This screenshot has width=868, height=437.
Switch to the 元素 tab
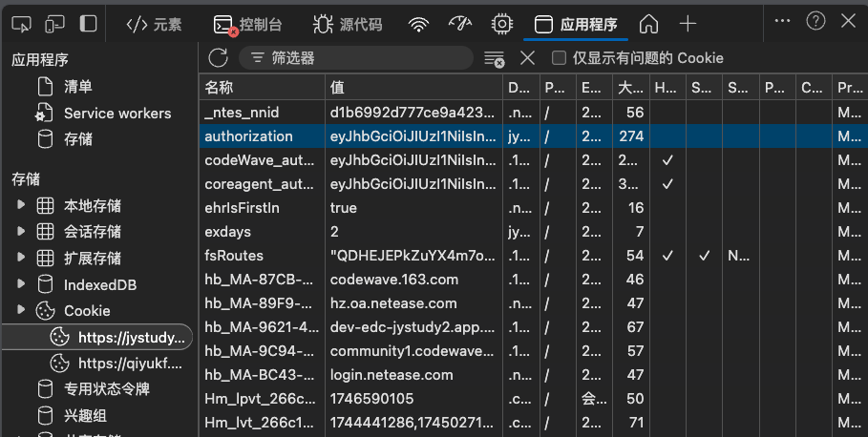(x=154, y=24)
